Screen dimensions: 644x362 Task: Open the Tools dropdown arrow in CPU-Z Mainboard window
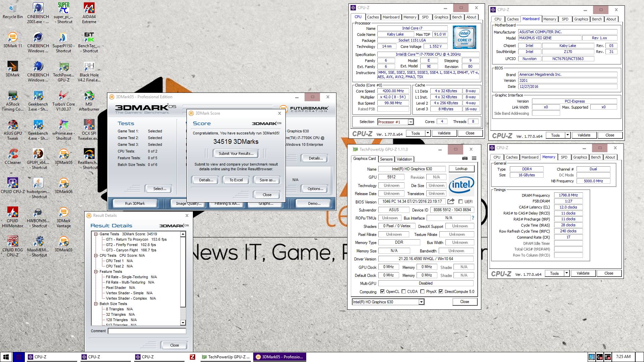tap(568, 135)
